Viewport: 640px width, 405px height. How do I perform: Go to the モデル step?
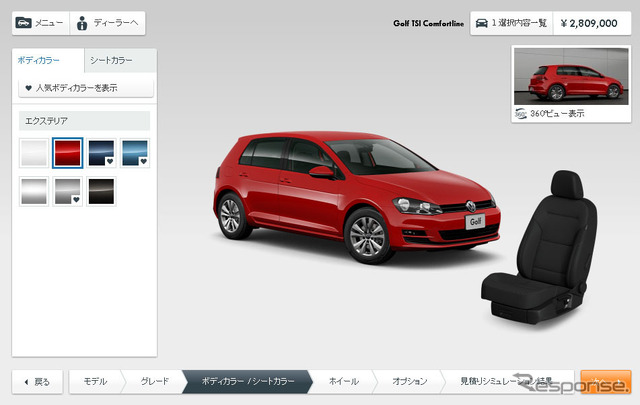click(x=96, y=382)
